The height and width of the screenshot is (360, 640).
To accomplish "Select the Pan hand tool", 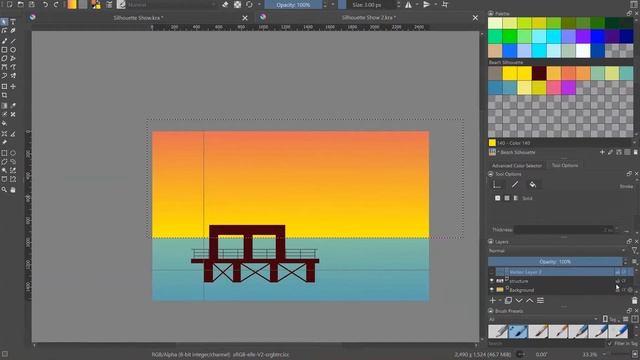I will click(x=13, y=190).
